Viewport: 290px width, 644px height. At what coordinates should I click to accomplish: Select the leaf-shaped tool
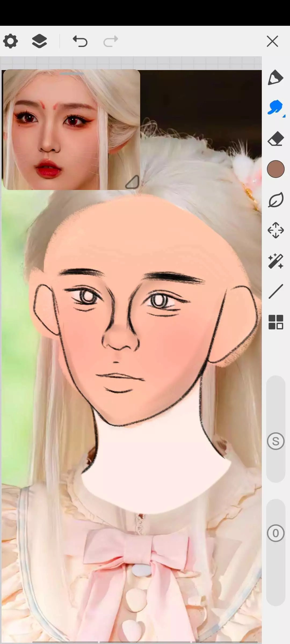276,200
